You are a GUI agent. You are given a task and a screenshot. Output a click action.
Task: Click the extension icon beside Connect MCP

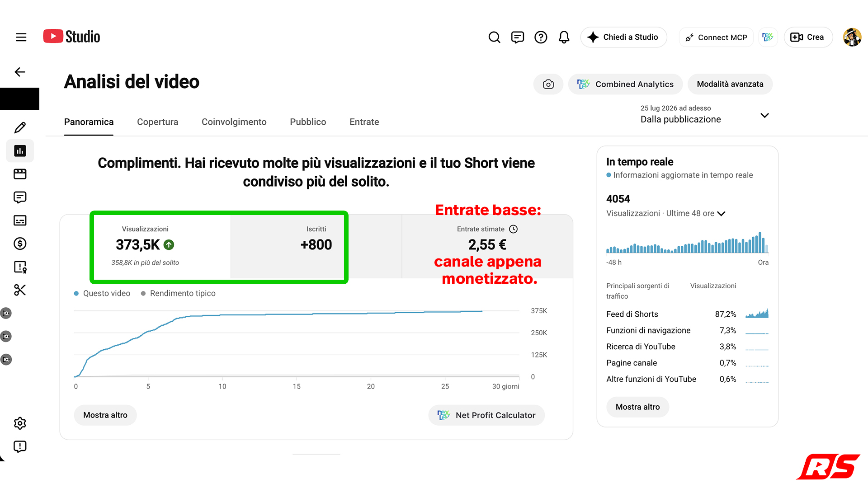768,37
